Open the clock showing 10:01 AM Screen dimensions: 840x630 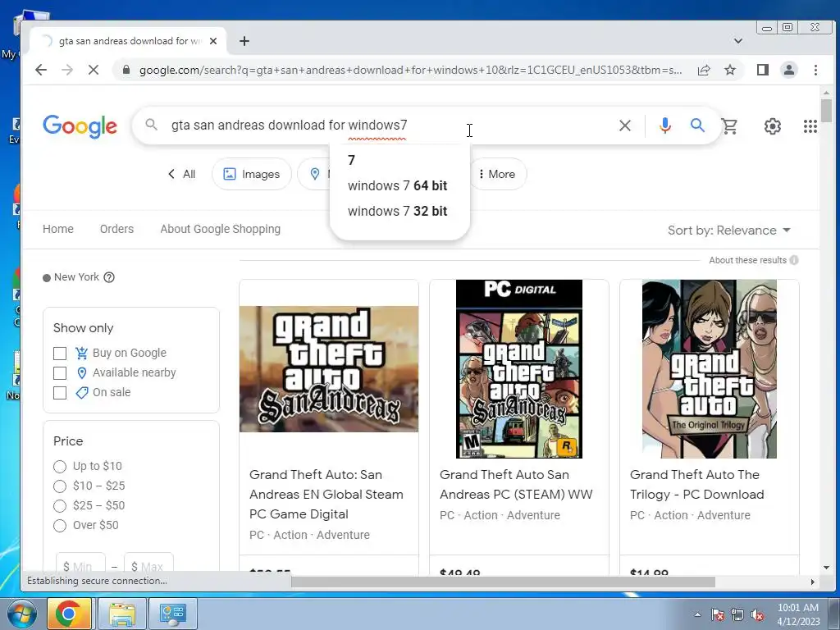798,614
